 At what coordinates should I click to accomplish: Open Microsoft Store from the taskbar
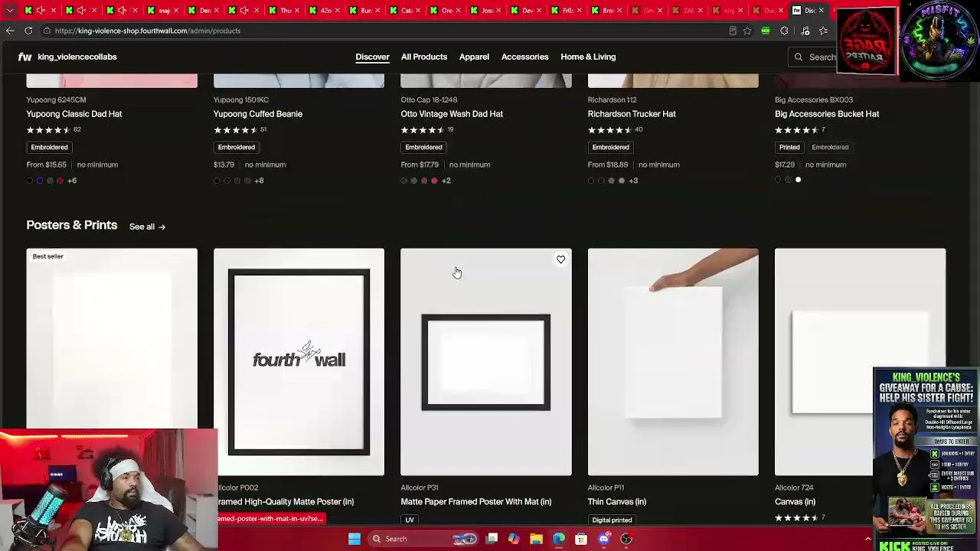coord(581,539)
